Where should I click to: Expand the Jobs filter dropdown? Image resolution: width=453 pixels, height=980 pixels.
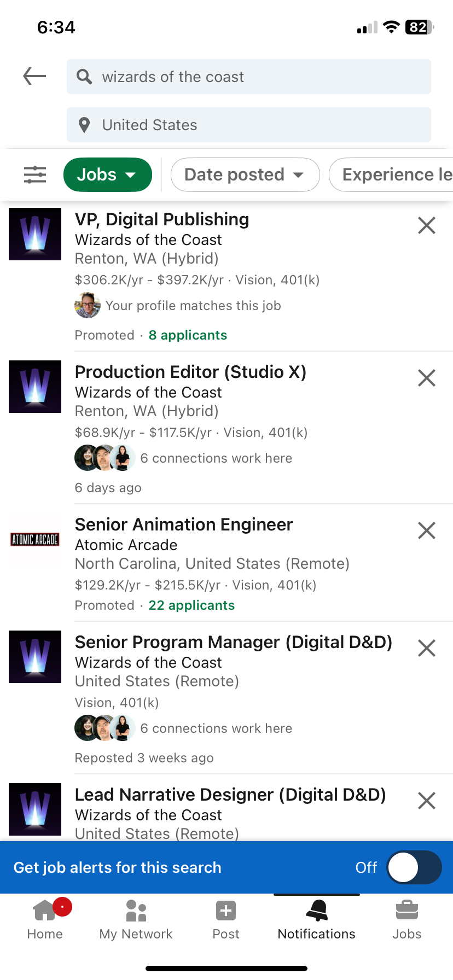[108, 175]
